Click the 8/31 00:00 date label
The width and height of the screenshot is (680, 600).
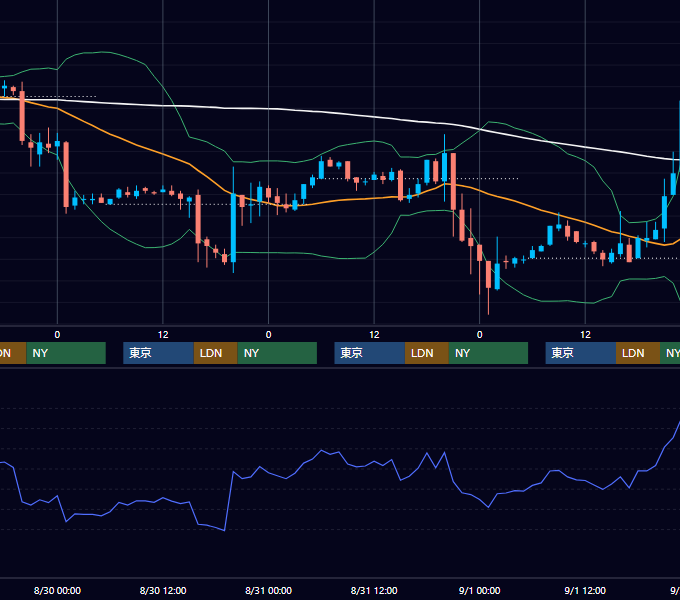tap(268, 590)
